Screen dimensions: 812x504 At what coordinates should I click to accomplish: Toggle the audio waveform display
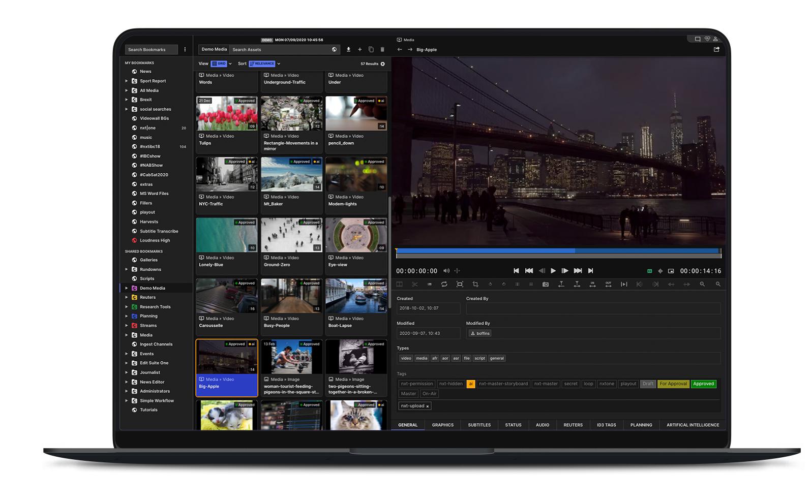click(x=660, y=271)
